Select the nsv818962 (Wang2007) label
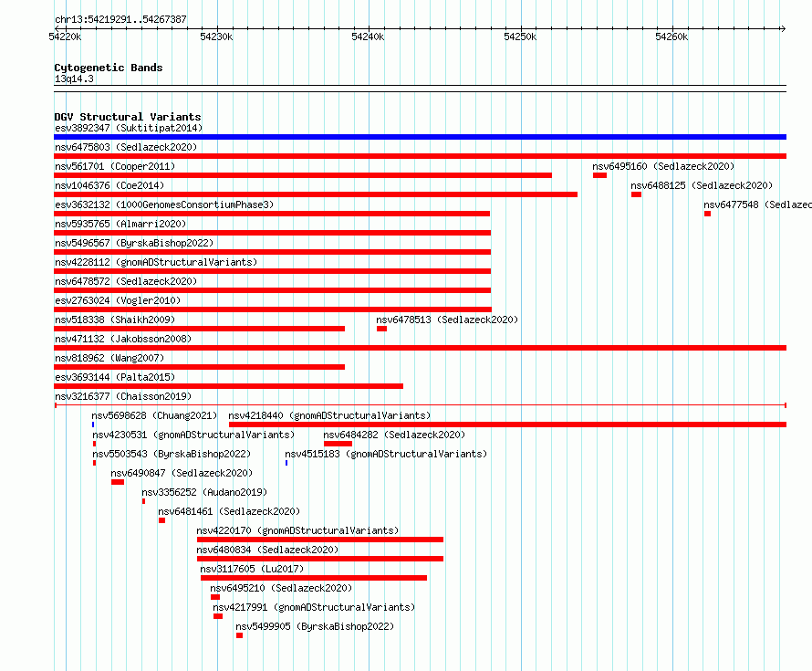812x671 pixels. point(109,358)
